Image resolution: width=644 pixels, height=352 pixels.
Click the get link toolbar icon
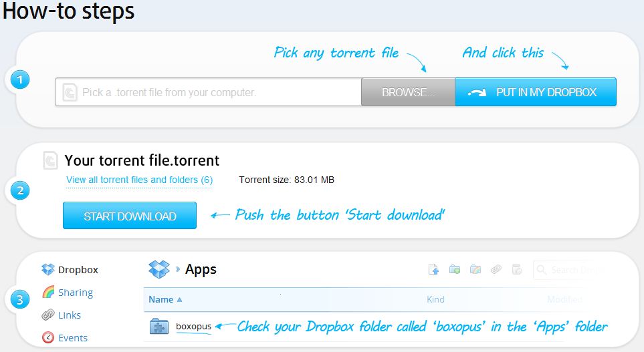496,270
